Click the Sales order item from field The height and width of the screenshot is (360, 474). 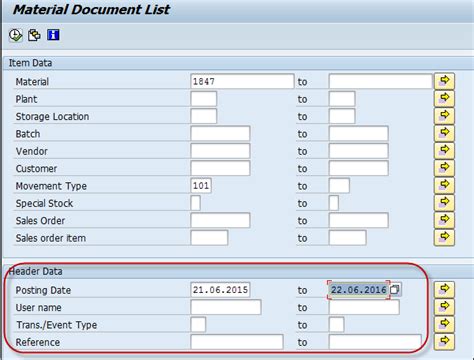[x=209, y=238]
